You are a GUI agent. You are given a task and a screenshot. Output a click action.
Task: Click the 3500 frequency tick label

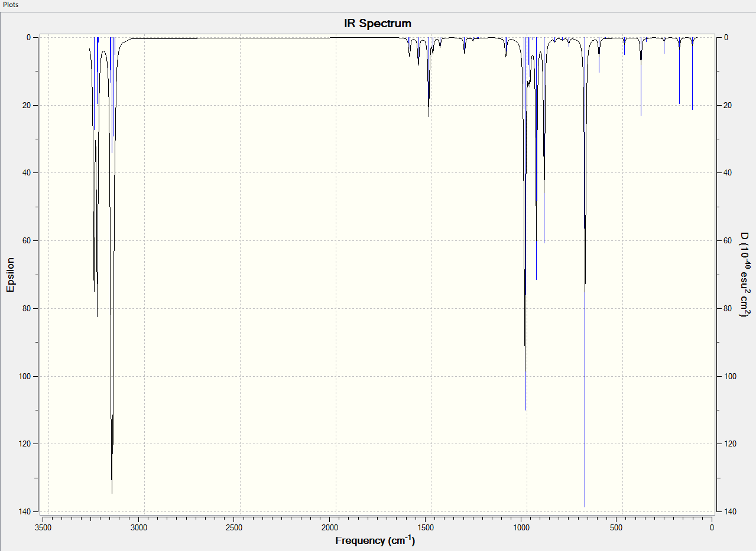43,527
